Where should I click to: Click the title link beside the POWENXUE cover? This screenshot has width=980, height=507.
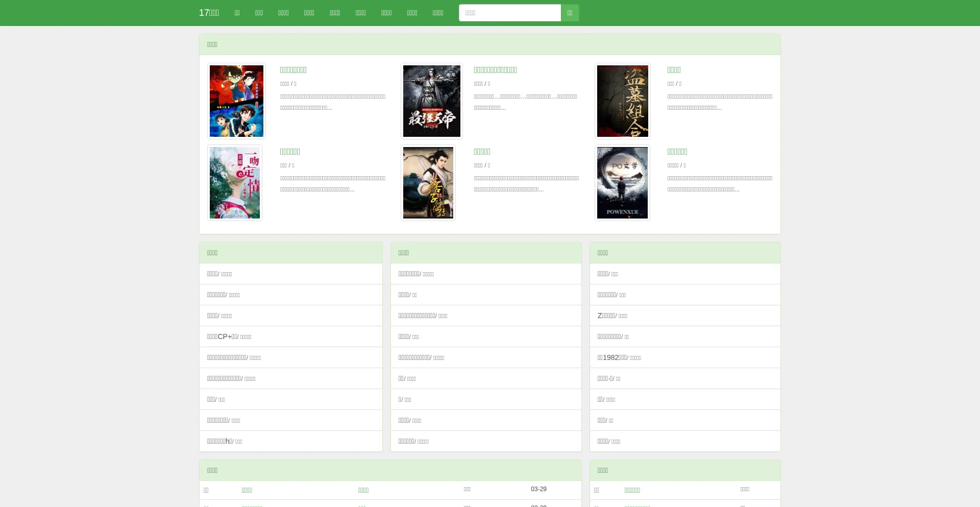(x=677, y=152)
